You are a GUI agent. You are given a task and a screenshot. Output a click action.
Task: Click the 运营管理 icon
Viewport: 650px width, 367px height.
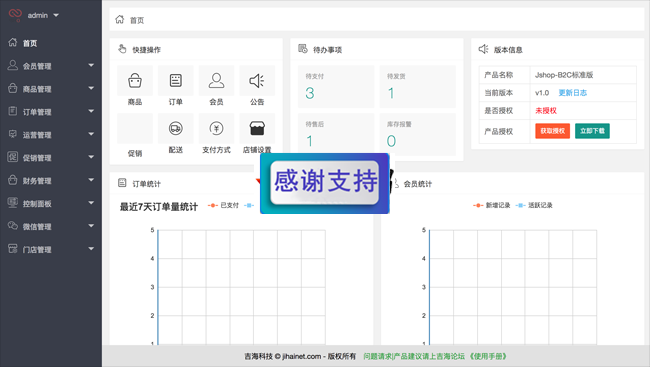coord(13,134)
